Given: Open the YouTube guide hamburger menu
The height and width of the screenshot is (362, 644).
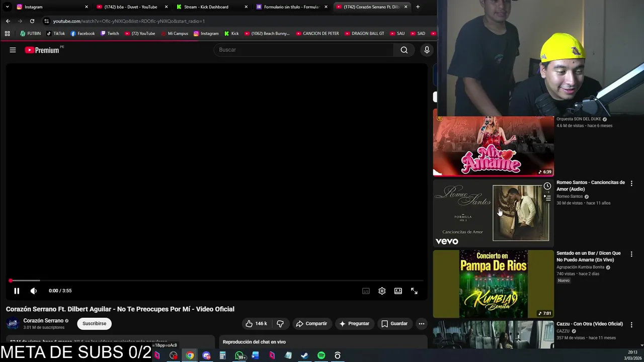Looking at the screenshot, I should pyautogui.click(x=13, y=50).
